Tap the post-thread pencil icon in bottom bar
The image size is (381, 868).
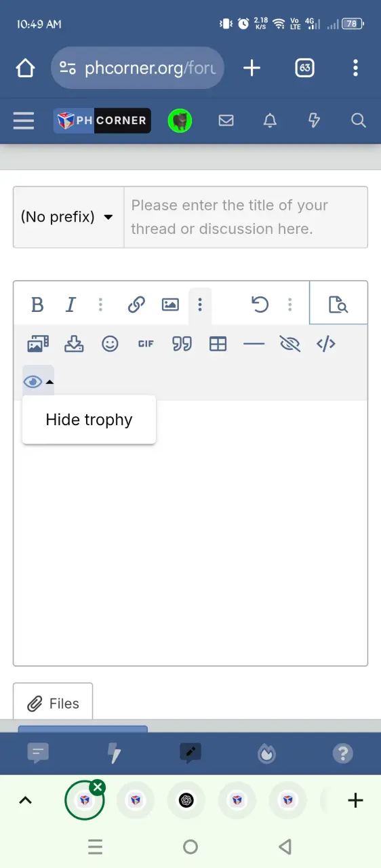click(190, 753)
